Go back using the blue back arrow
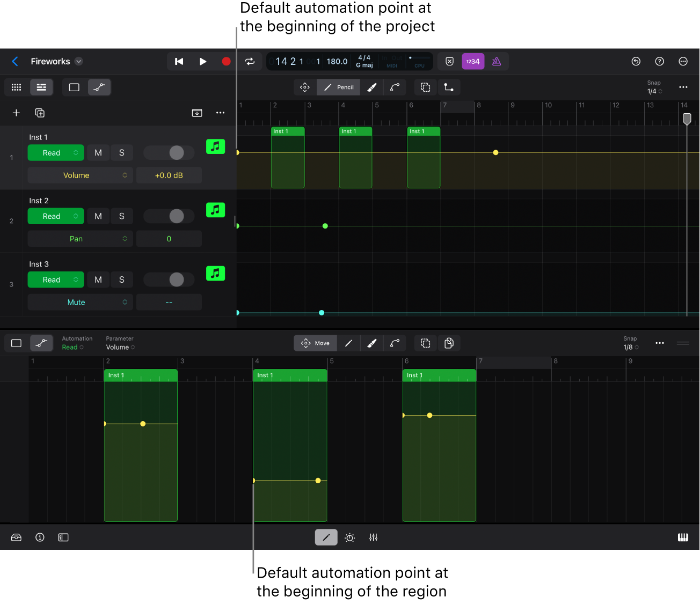This screenshot has width=700, height=604. pyautogui.click(x=15, y=62)
